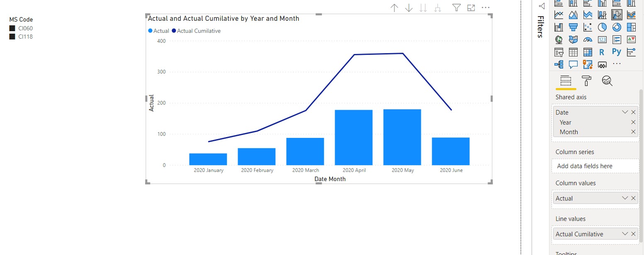Image resolution: width=644 pixels, height=255 pixels.
Task: Select the Funnel visualization
Action: 573,27
